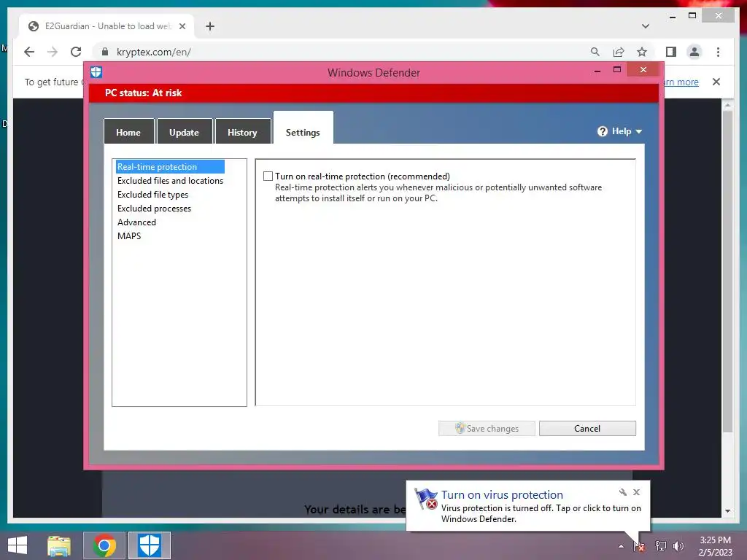The height and width of the screenshot is (560, 747).
Task: Select the Settings tab
Action: pos(303,128)
